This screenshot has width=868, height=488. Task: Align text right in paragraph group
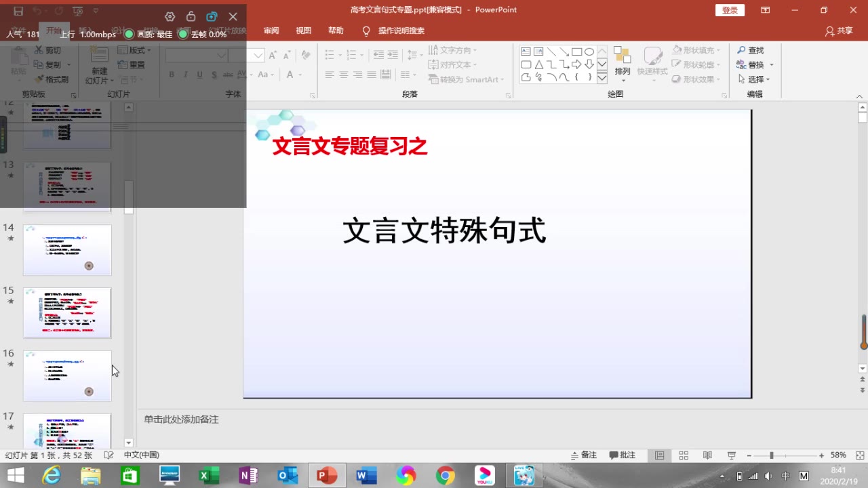(x=359, y=75)
